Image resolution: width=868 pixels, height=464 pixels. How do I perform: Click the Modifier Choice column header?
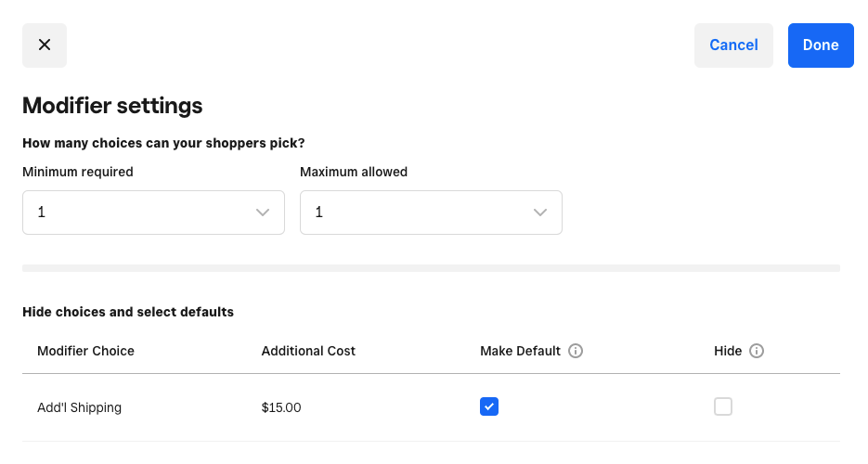pyautogui.click(x=85, y=351)
